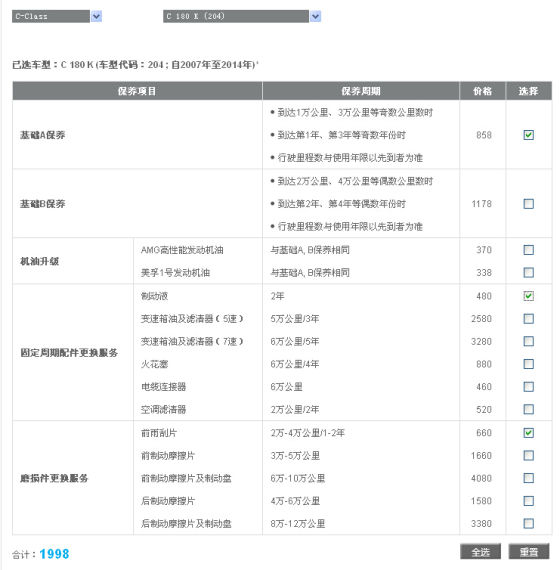The image size is (560, 570).
Task: Check the 前制动摩擦片 (1660) checkbox
Action: (x=528, y=455)
